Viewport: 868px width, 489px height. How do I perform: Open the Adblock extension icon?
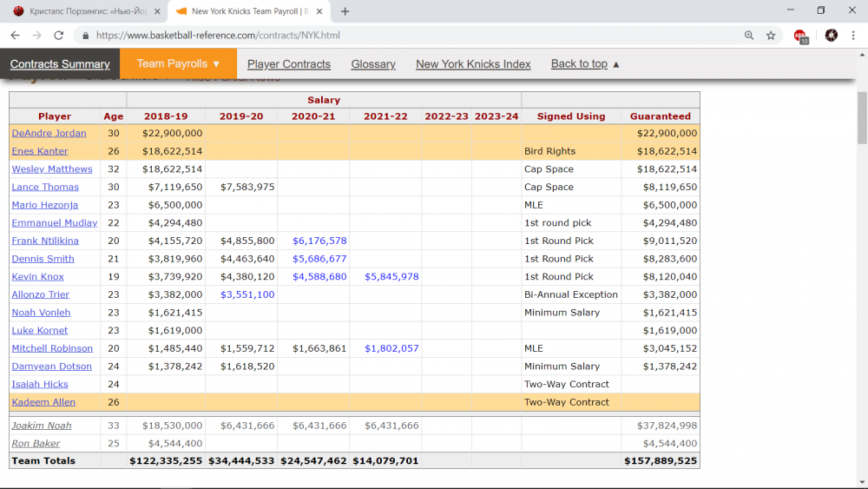(800, 36)
